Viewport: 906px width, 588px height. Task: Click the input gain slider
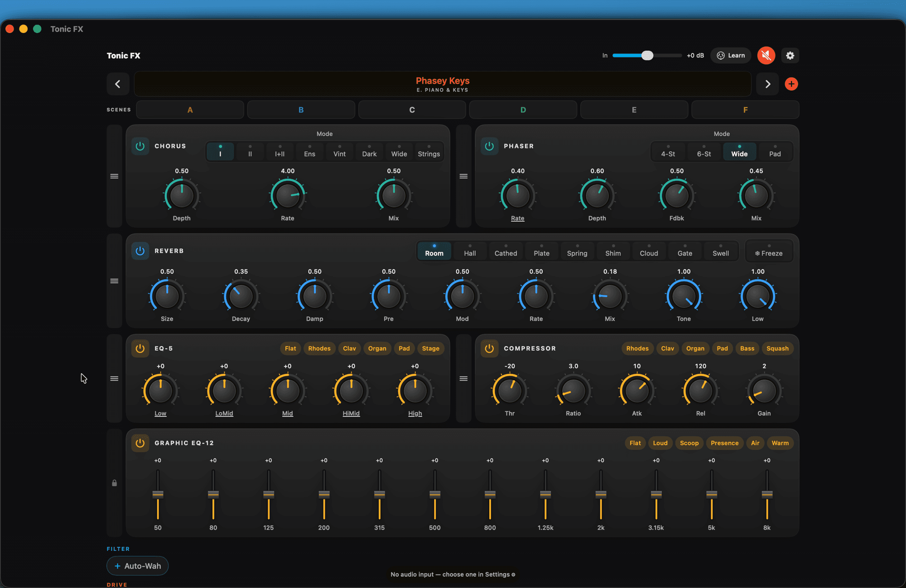tap(647, 56)
